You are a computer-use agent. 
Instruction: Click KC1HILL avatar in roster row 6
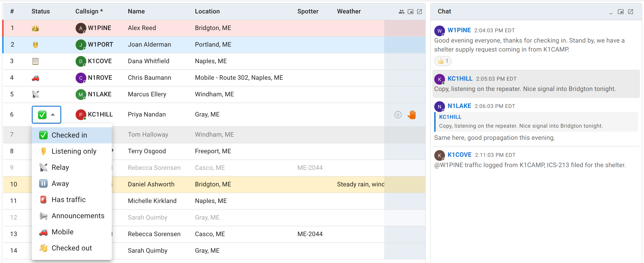pyautogui.click(x=80, y=114)
